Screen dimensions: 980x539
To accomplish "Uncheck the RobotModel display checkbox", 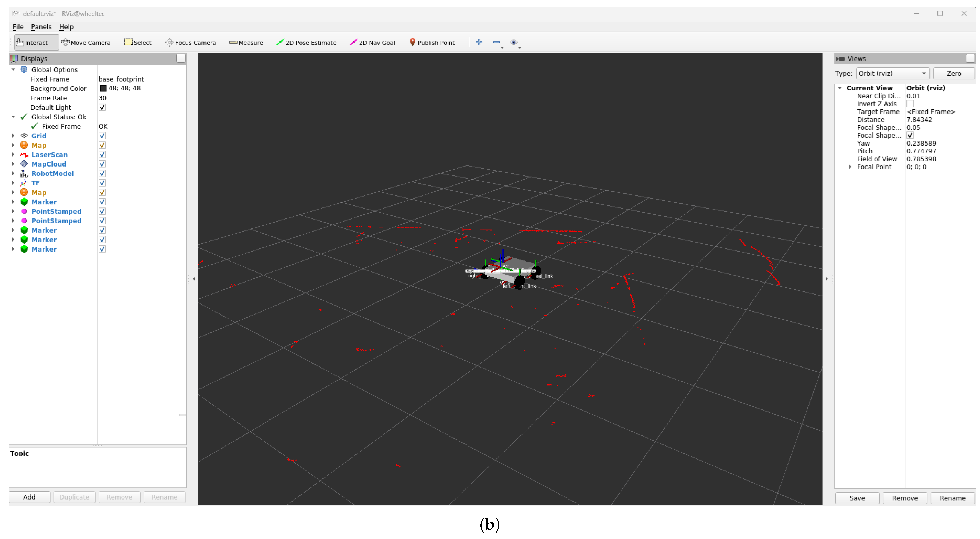I will point(102,174).
